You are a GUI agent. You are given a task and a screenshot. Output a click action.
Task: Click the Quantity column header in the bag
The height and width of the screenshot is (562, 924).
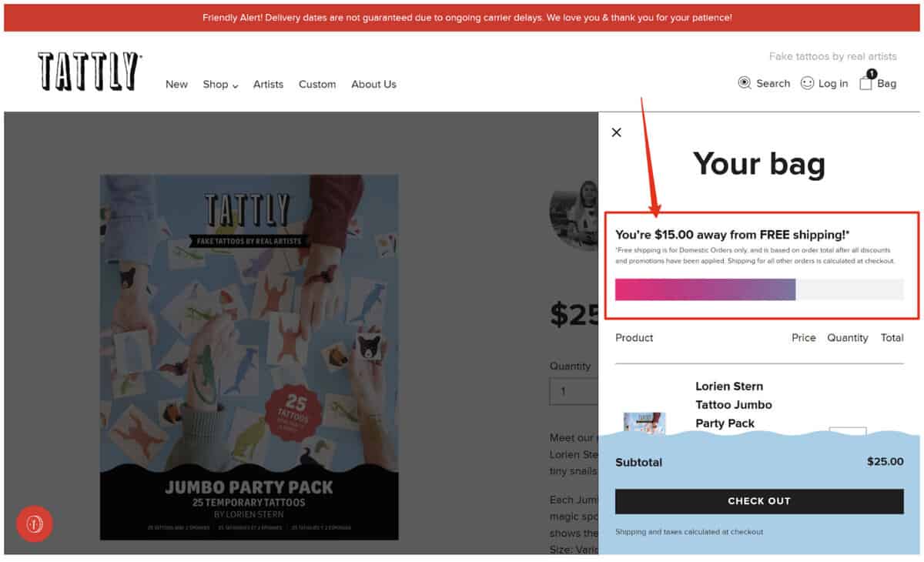[x=848, y=338]
